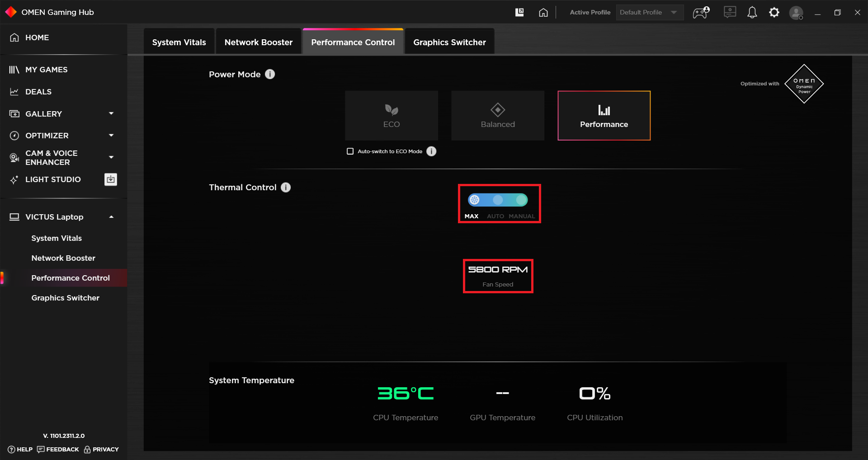Select ECO power mode
This screenshot has width=868, height=460.
[392, 116]
